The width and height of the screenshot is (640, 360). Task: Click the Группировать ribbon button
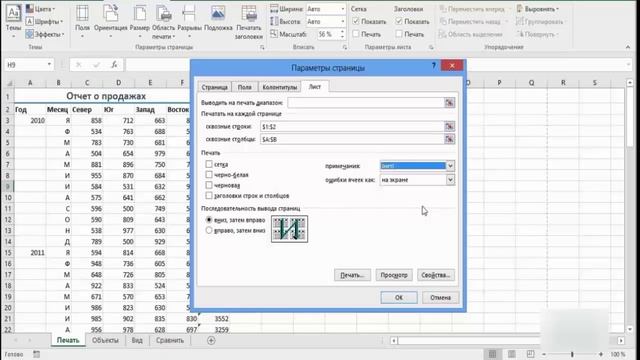click(540, 21)
